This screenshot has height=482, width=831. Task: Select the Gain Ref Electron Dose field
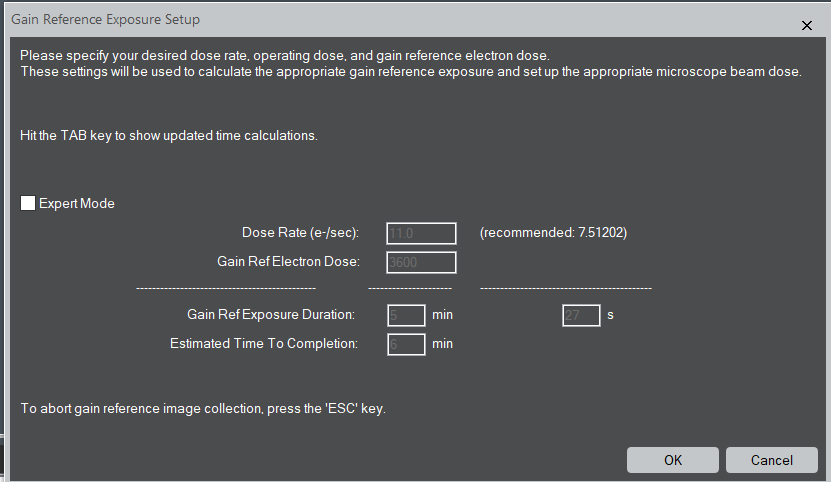click(421, 262)
